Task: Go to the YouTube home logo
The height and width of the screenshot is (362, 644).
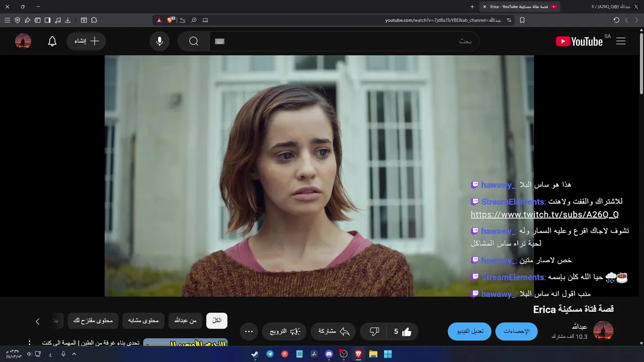Action: pos(579,41)
